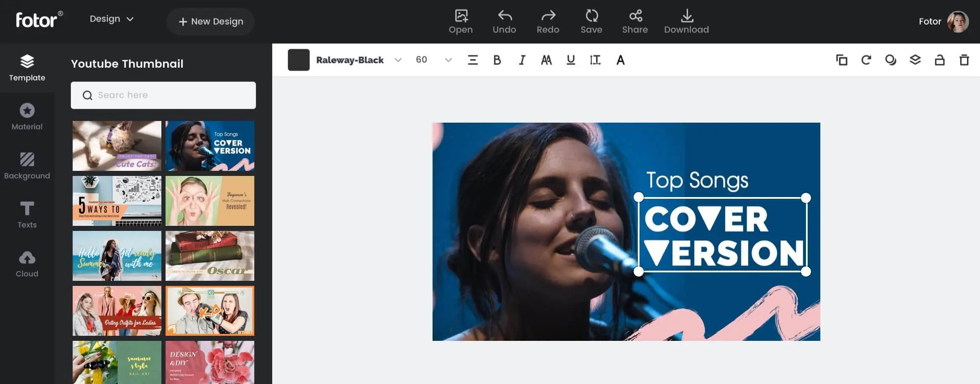The image size is (980, 384).
Task: Open the font size 60 dropdown
Action: (x=448, y=60)
